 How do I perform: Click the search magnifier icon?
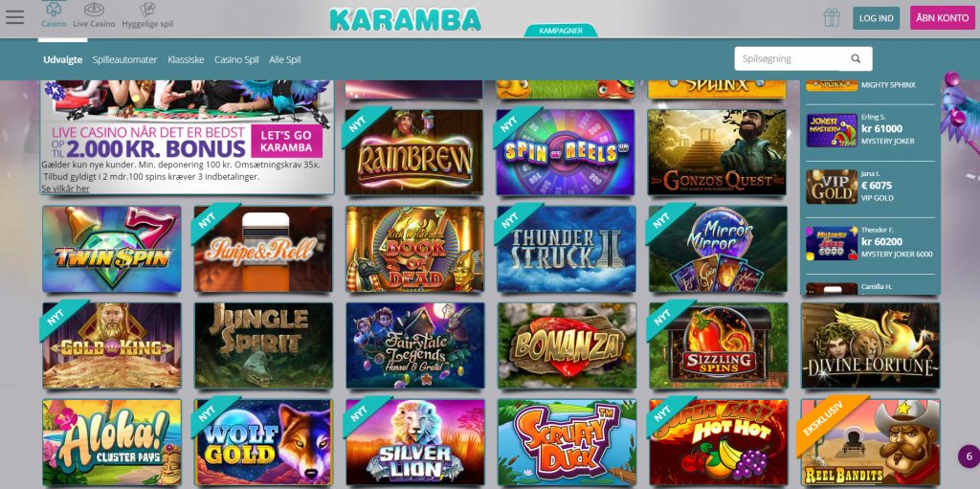856,58
